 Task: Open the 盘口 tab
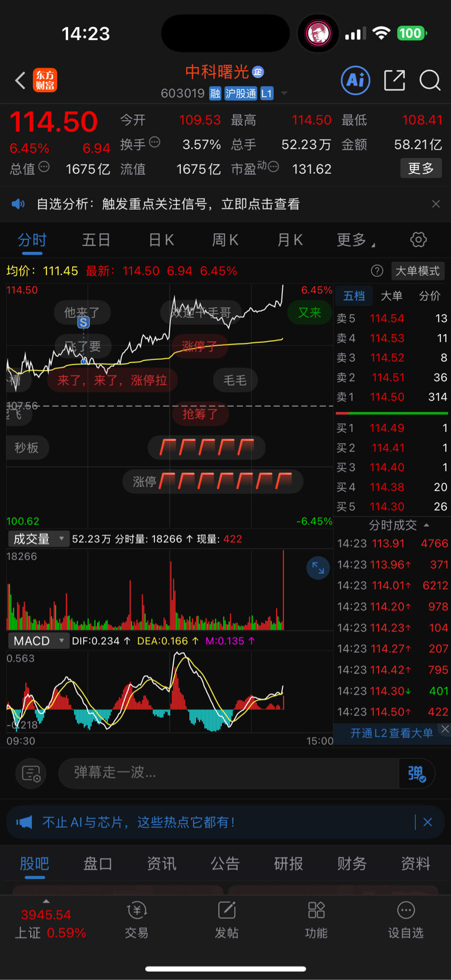coord(98,863)
